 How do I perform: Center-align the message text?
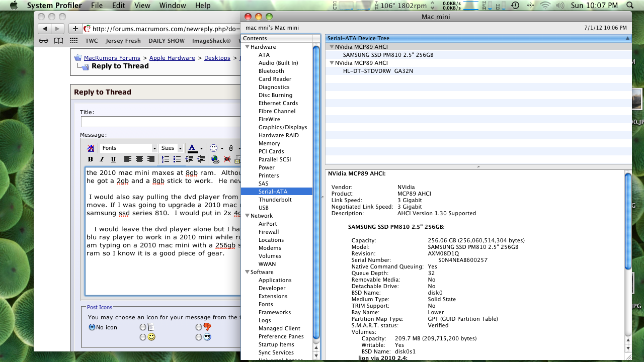point(139,159)
